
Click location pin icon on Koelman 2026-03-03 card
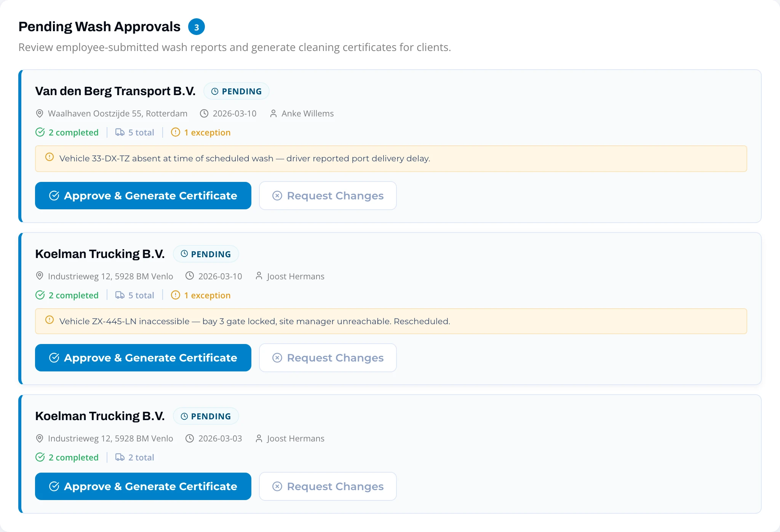point(40,438)
